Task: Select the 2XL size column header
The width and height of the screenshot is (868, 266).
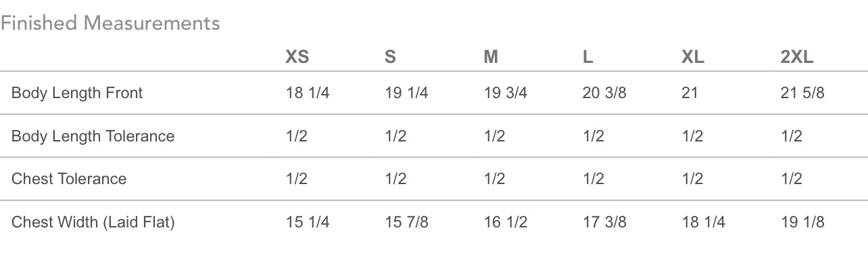Action: (796, 58)
